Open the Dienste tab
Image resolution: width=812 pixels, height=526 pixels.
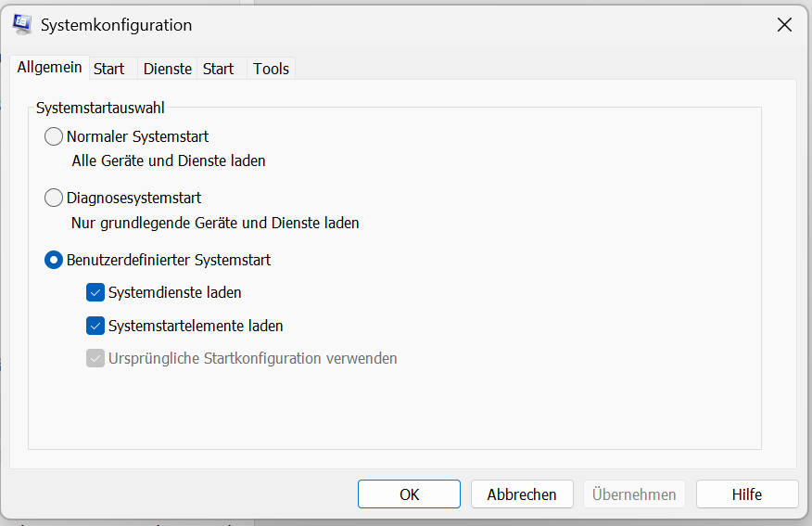168,69
